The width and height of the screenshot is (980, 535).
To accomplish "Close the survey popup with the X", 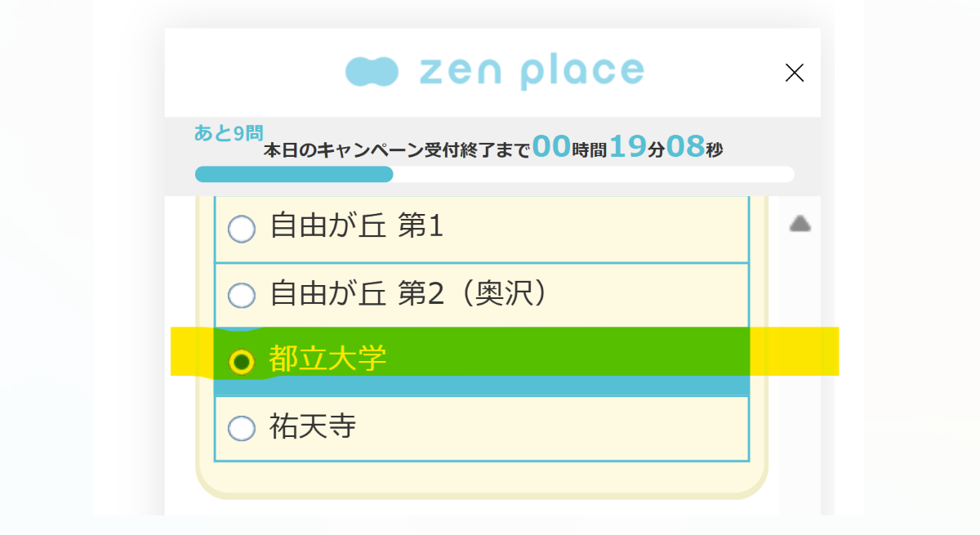I will (x=794, y=72).
